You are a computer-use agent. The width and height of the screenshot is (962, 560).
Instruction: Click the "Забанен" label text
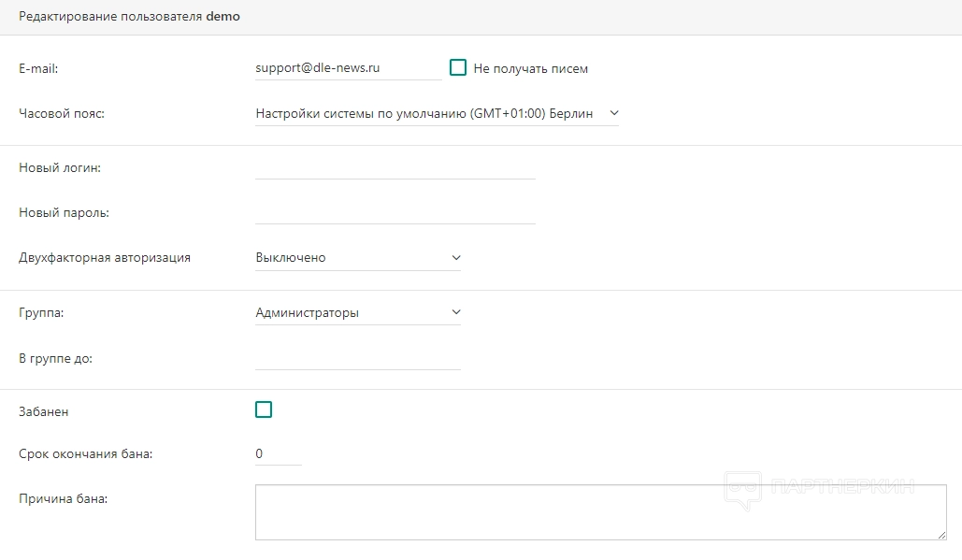click(x=43, y=410)
